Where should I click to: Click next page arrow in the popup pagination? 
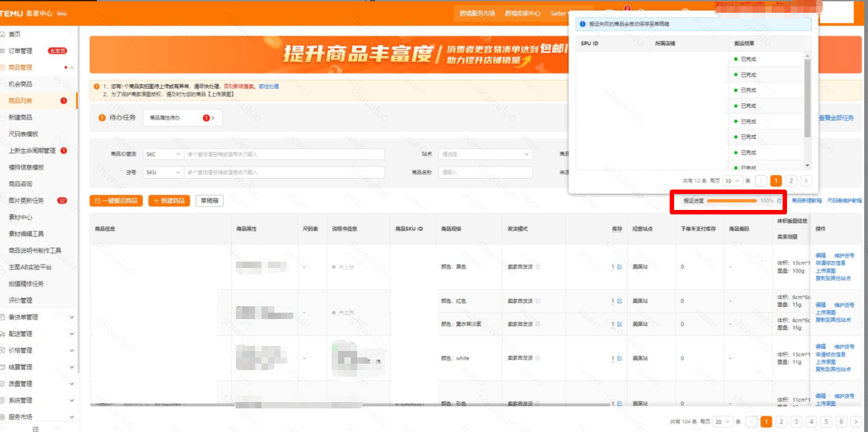805,181
